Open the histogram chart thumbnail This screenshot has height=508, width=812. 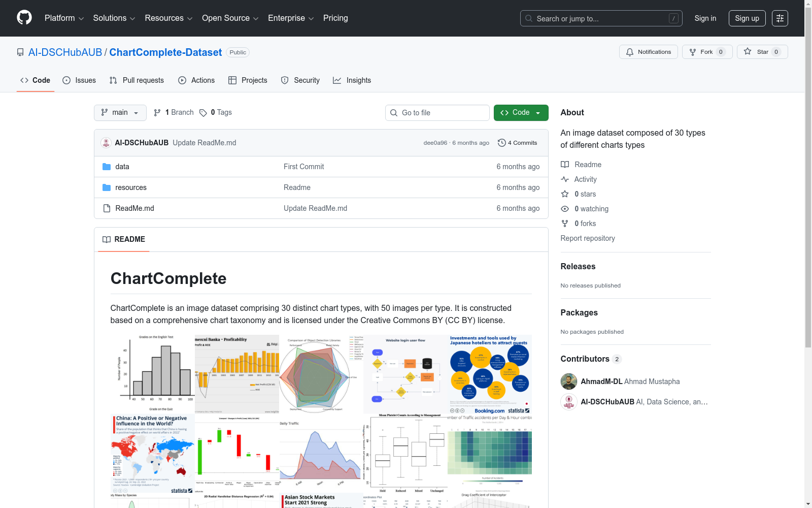[153, 374]
